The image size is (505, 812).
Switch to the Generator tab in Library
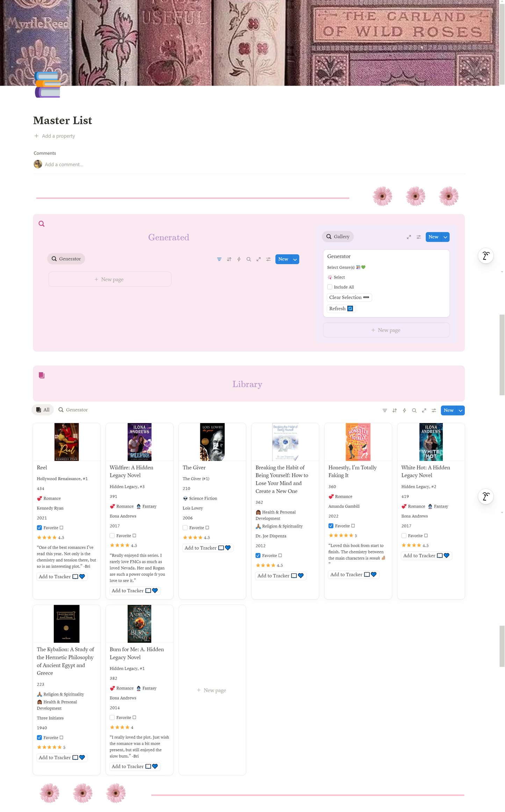coord(73,410)
